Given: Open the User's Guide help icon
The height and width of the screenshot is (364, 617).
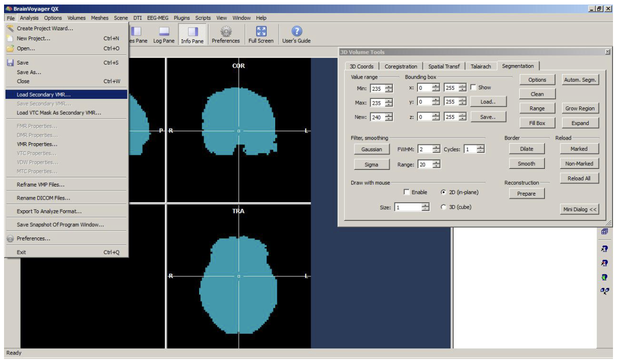Looking at the screenshot, I should point(296,35).
